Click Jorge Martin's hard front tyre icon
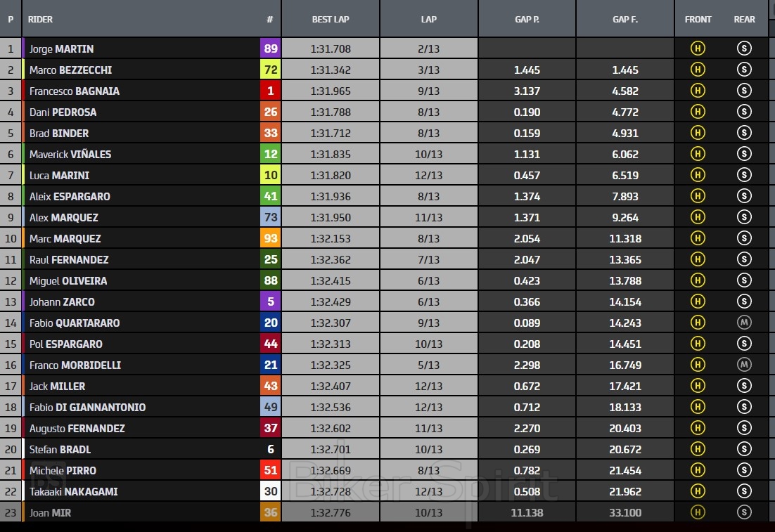This screenshot has height=532, width=775. click(698, 48)
